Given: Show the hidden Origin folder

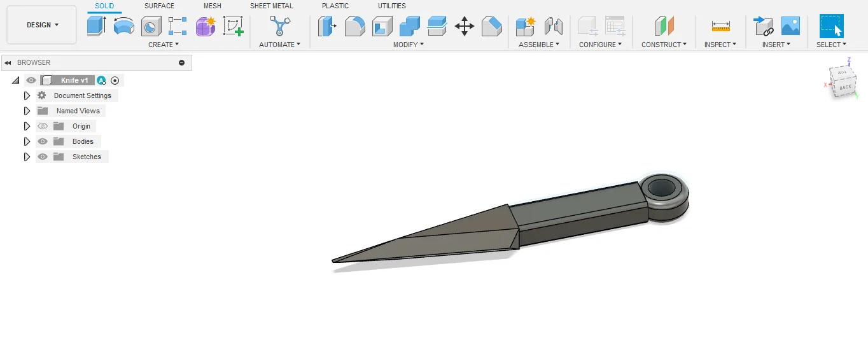Looking at the screenshot, I should coord(43,126).
